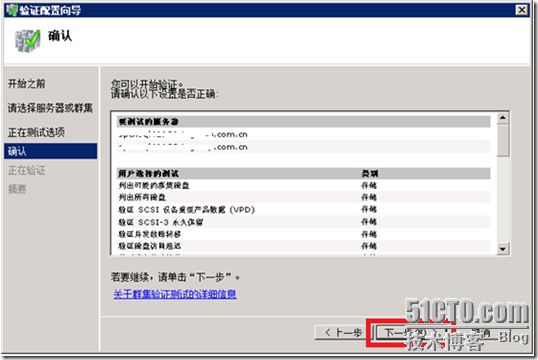The height and width of the screenshot is (360, 538).
Task: Click the list scroll down arrow
Action: (503, 248)
